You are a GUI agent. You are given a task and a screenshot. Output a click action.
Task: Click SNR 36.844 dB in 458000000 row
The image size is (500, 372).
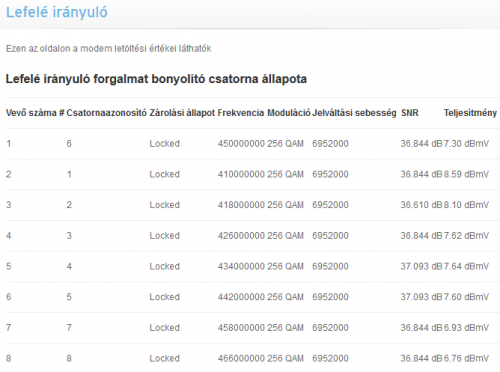pos(421,328)
